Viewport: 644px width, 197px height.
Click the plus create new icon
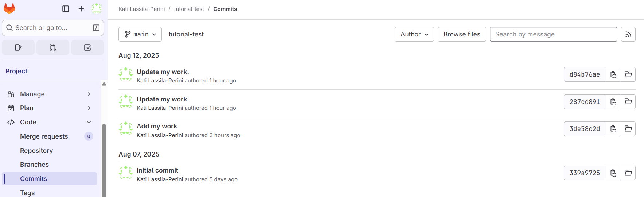tap(81, 9)
